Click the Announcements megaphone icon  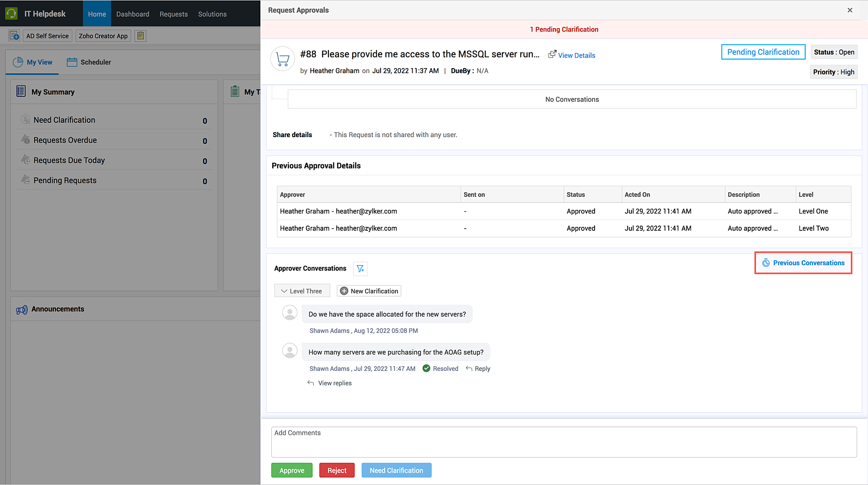[x=22, y=309]
